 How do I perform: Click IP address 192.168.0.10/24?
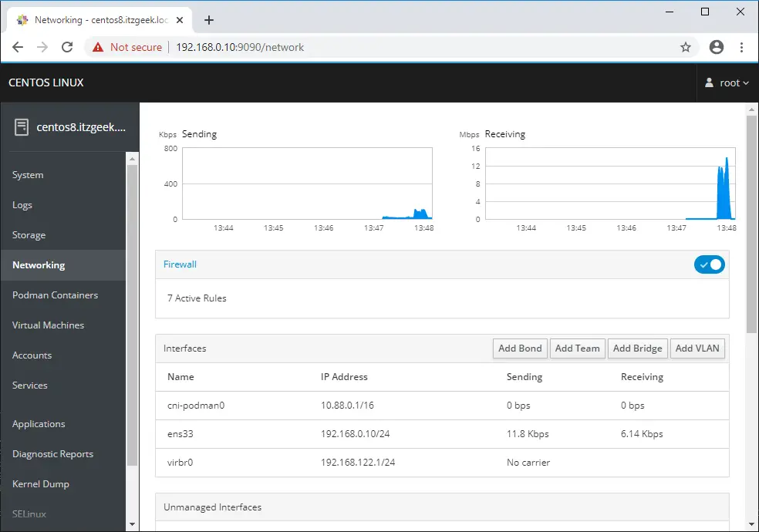(356, 434)
